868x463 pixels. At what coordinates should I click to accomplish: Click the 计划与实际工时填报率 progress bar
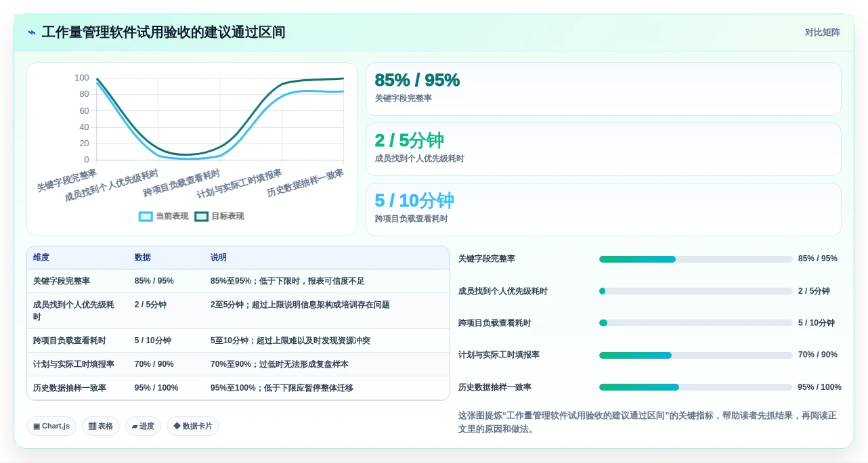click(695, 355)
